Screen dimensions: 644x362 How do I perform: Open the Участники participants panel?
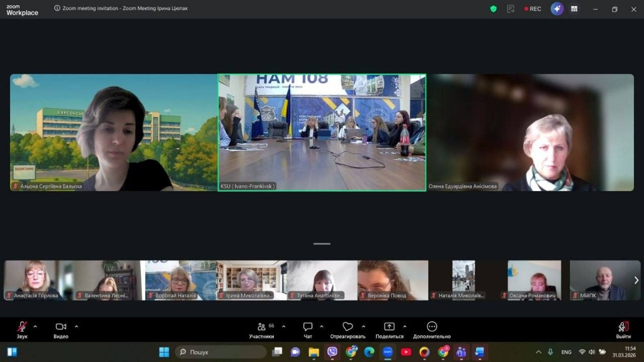pyautogui.click(x=262, y=330)
